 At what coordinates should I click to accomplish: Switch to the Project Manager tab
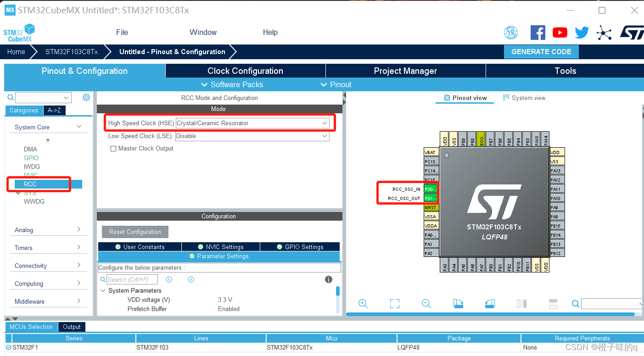(405, 71)
